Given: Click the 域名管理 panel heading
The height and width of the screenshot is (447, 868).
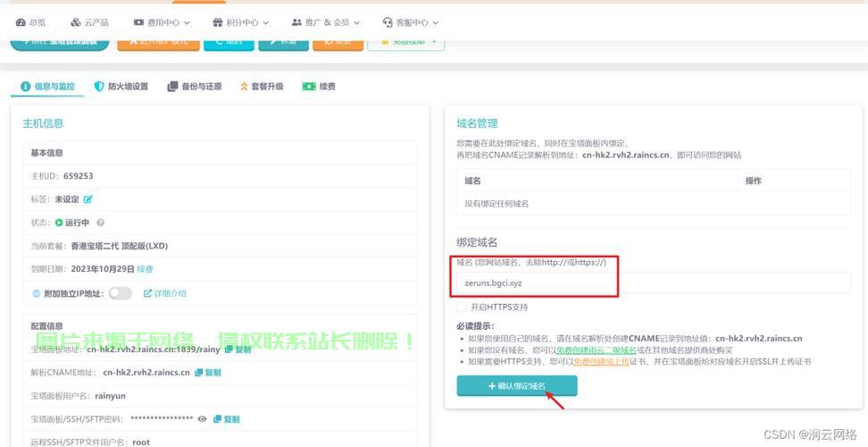Looking at the screenshot, I should click(x=477, y=123).
